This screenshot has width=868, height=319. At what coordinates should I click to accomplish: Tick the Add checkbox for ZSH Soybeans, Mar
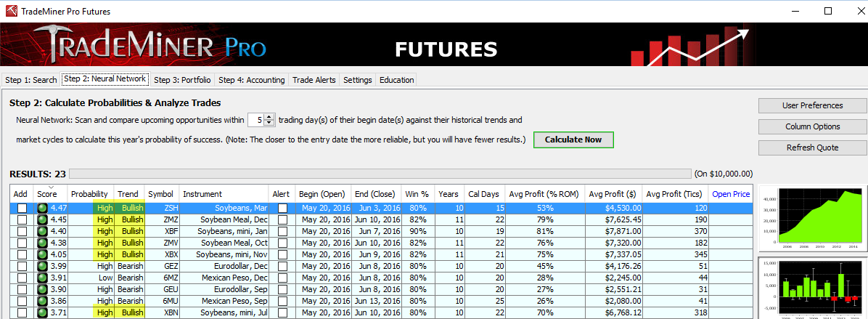pos(22,209)
